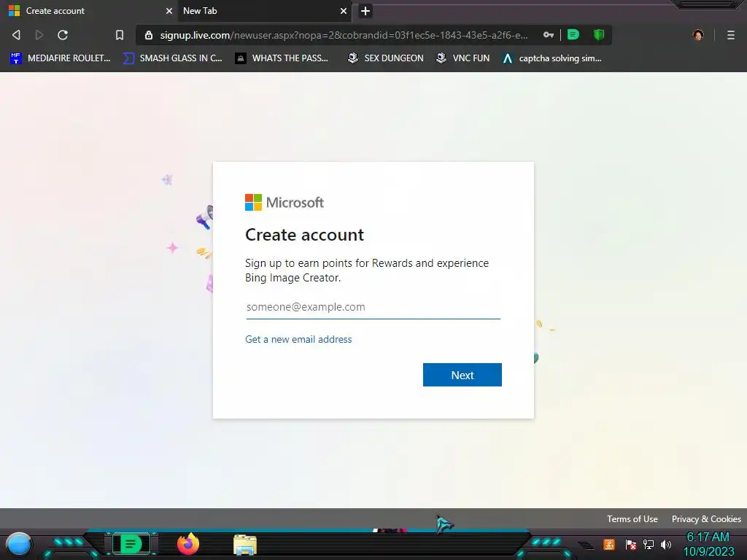
Task: Click Get a new email address link
Action: tap(298, 339)
